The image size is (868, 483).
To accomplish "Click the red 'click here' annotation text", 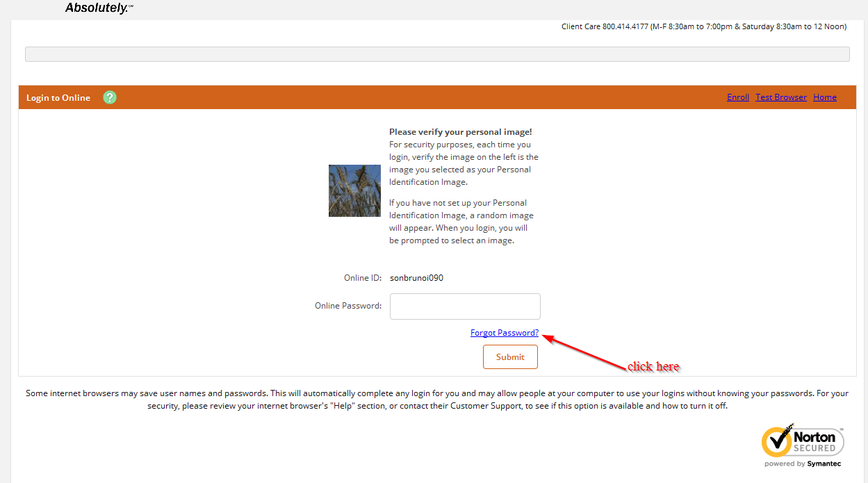I will point(653,366).
